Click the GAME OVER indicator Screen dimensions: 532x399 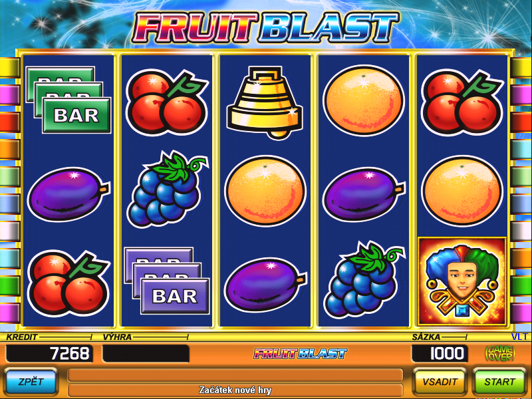click(x=500, y=354)
